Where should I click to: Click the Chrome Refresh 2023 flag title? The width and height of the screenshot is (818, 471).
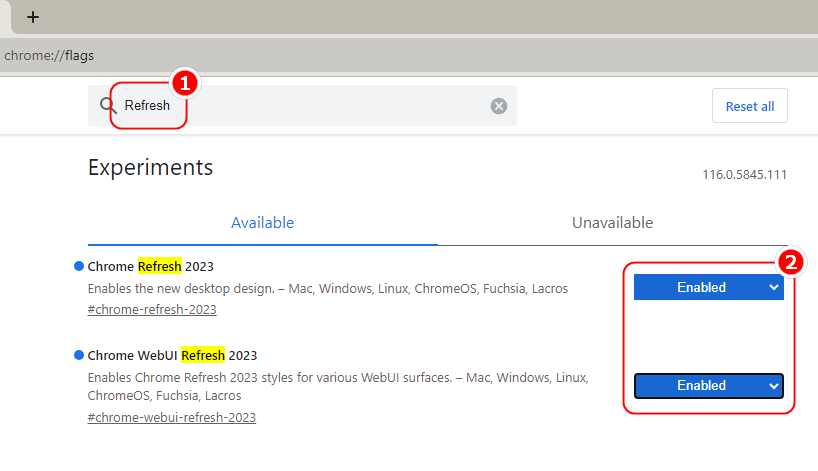151,267
